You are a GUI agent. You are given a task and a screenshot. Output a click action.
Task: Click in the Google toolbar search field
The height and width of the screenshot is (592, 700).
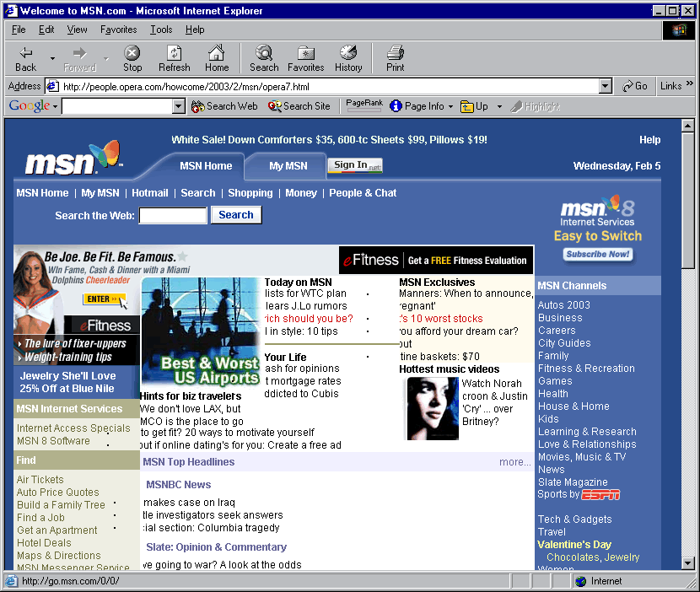tap(117, 106)
